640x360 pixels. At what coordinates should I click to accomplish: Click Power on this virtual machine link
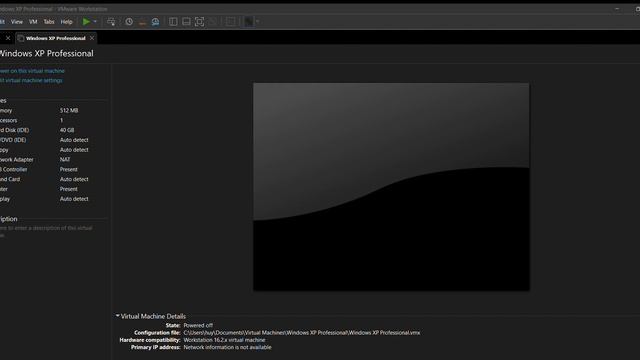click(32, 71)
